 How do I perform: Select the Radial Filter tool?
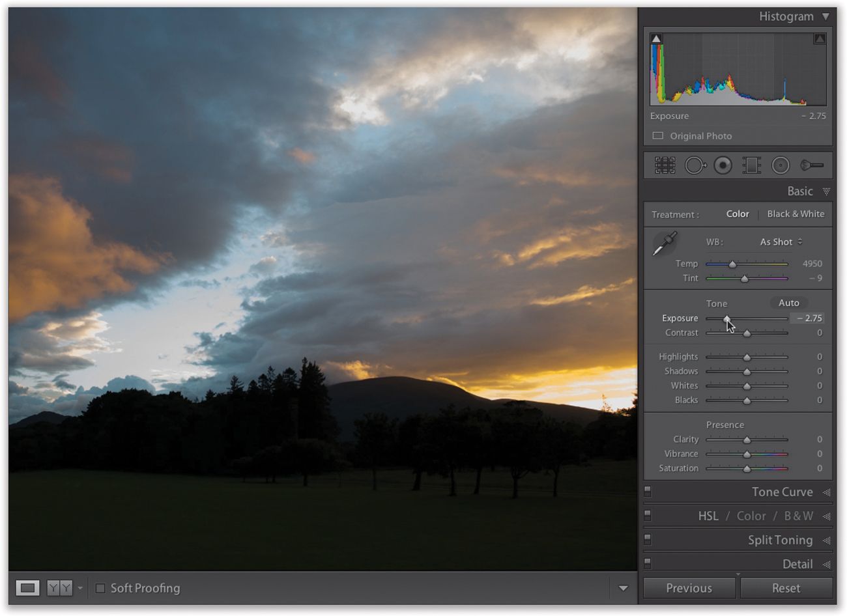(x=781, y=165)
